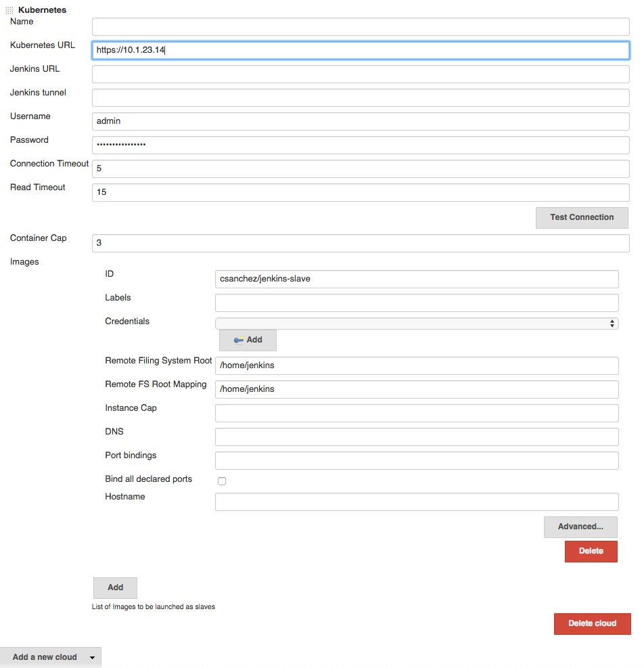Click the drag handle beside Kubernetes heading
644x668 pixels.
pos(9,11)
